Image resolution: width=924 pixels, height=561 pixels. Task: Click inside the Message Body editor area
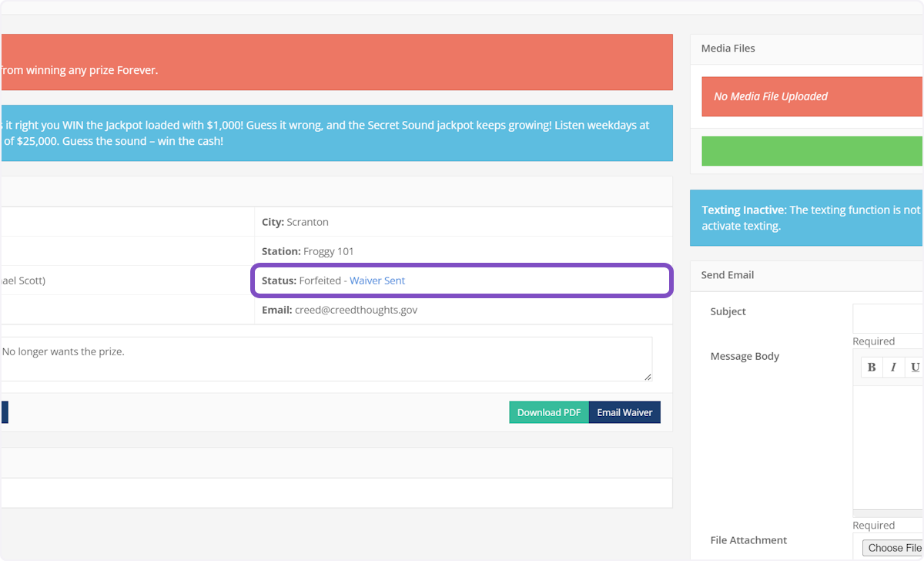[x=888, y=447]
